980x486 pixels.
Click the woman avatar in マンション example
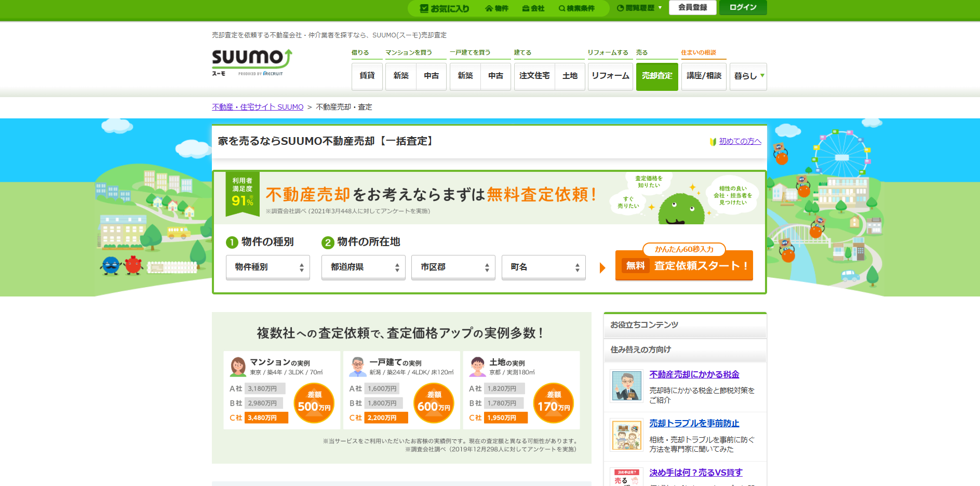tap(238, 367)
